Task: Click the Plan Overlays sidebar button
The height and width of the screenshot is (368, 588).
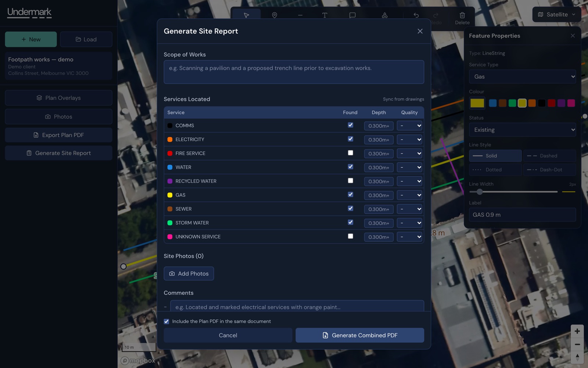Action: tap(58, 98)
